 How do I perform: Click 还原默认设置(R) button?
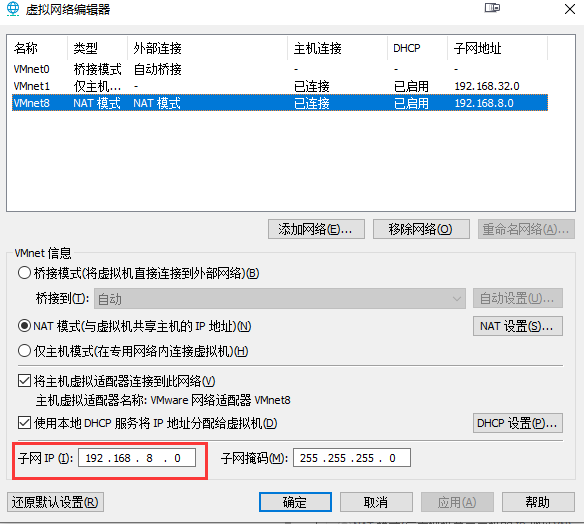pos(55,502)
